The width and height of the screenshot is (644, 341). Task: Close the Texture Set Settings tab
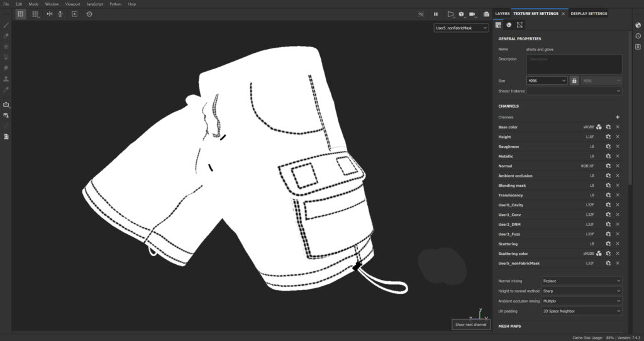pos(563,14)
